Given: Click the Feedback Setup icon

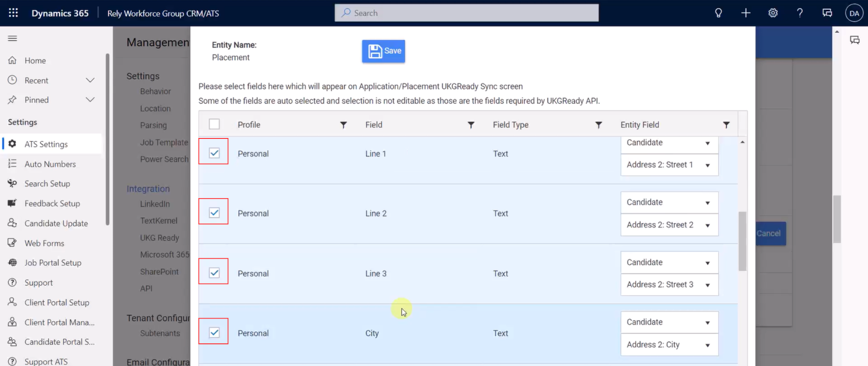Looking at the screenshot, I should (12, 203).
